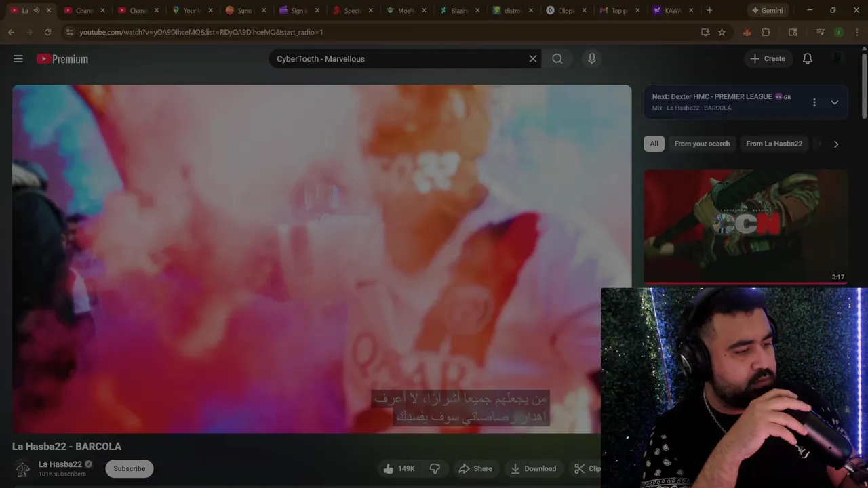Open the Clip scissors option

coord(587,468)
